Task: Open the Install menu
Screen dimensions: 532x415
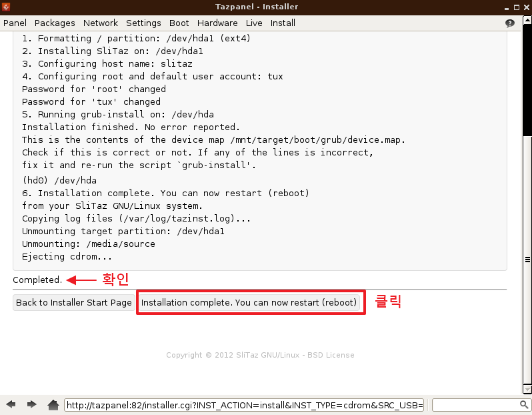Action: point(283,23)
